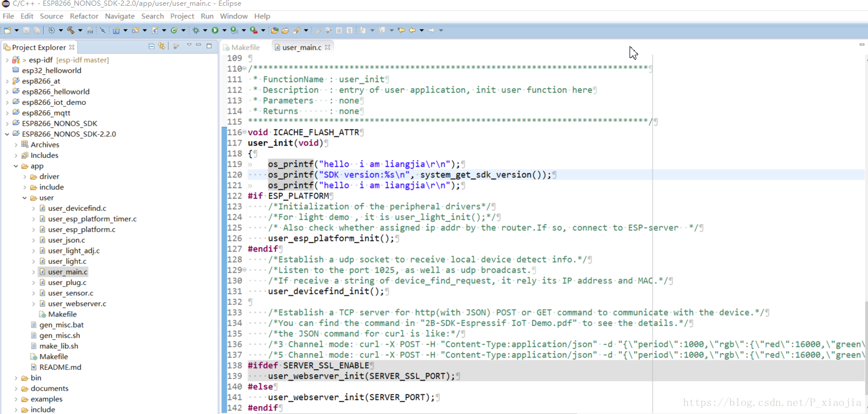Toggle Show Whitespace Characters toolbar icon

349,30
